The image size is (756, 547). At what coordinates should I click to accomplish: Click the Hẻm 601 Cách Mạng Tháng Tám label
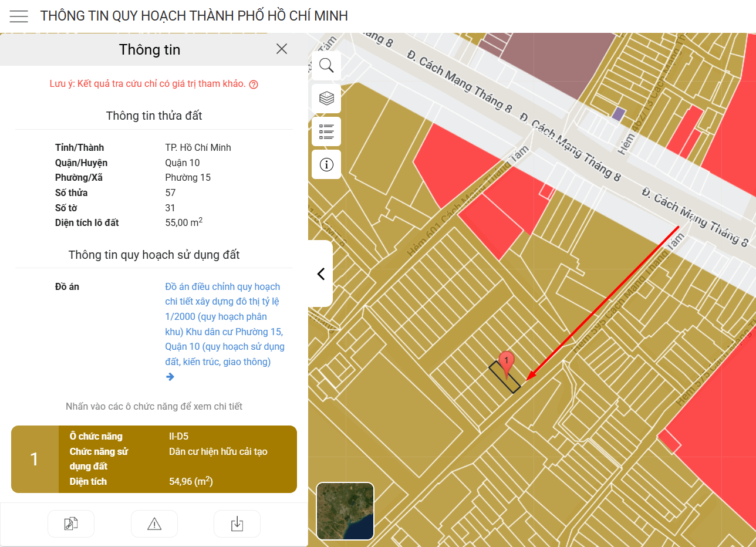[x=468, y=201]
